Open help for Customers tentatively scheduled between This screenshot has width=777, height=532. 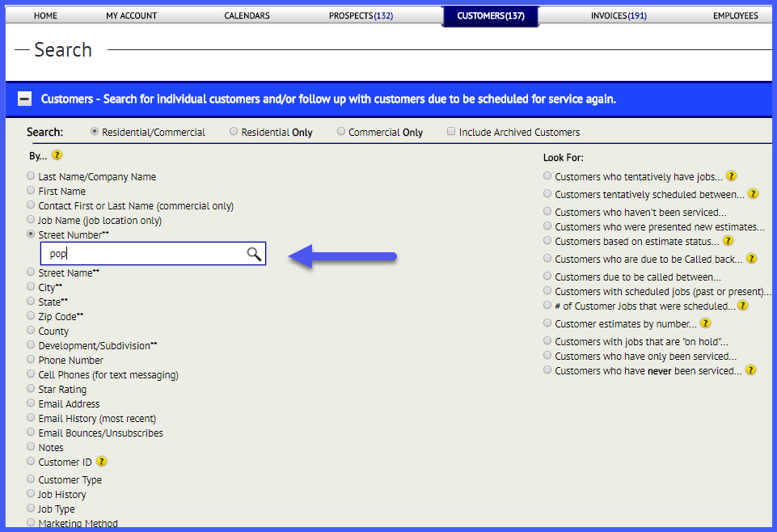click(753, 194)
